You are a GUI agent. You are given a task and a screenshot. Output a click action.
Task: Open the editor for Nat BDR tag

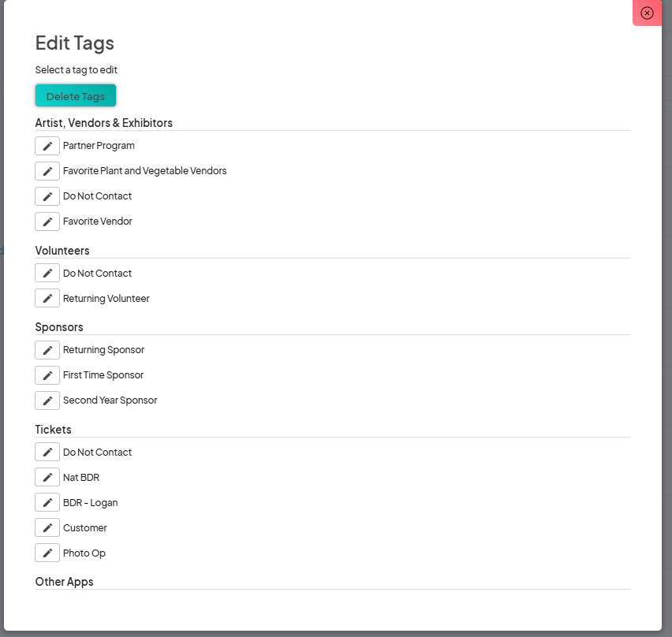(47, 477)
